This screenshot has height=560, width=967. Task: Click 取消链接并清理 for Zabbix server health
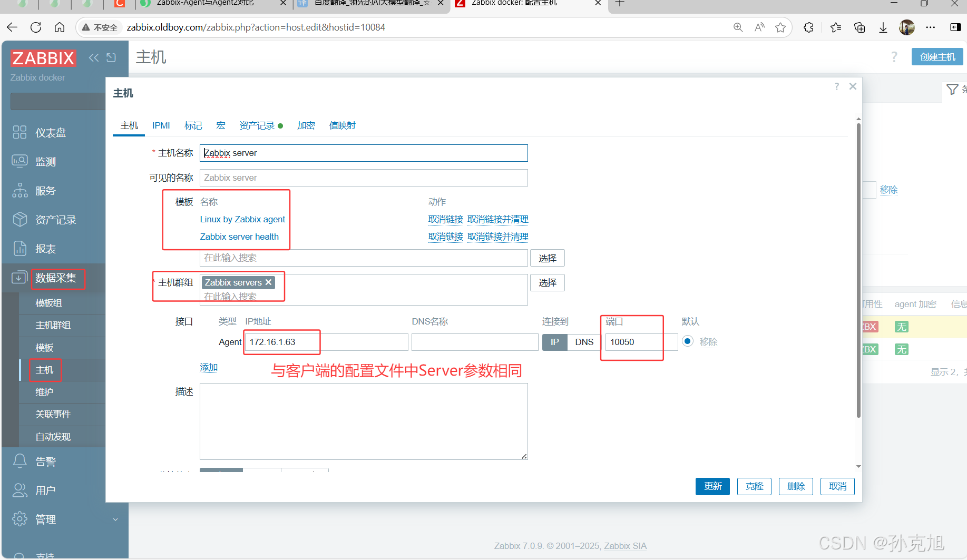[497, 237]
